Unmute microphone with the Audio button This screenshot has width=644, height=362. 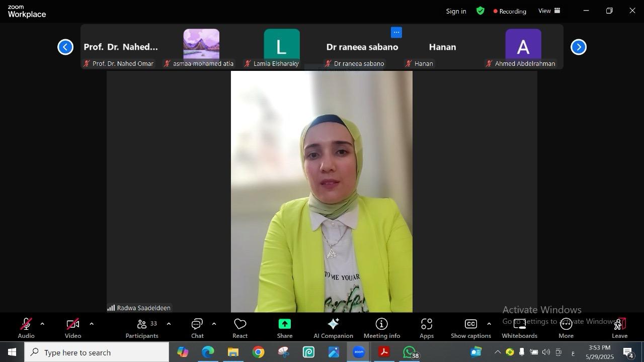(x=26, y=328)
